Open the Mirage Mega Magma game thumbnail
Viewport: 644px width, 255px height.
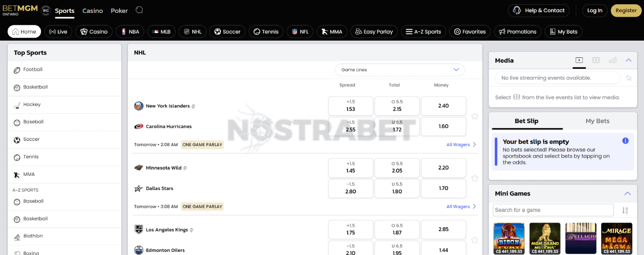pos(616,238)
